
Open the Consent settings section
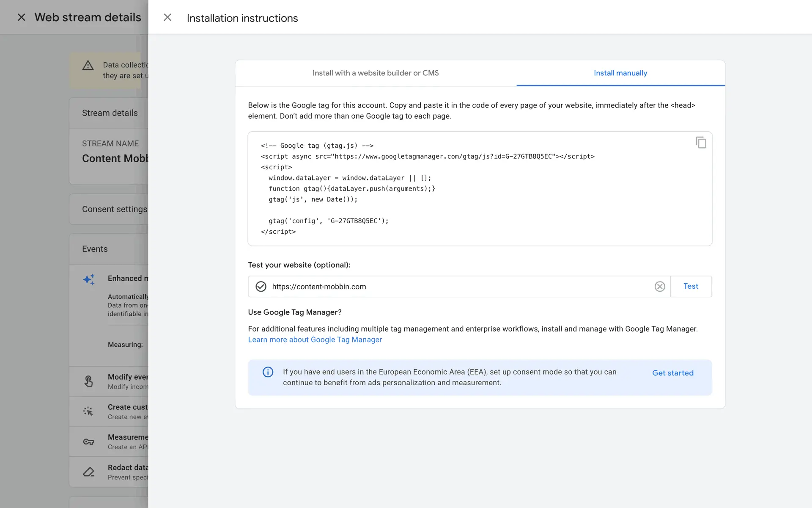tap(114, 209)
